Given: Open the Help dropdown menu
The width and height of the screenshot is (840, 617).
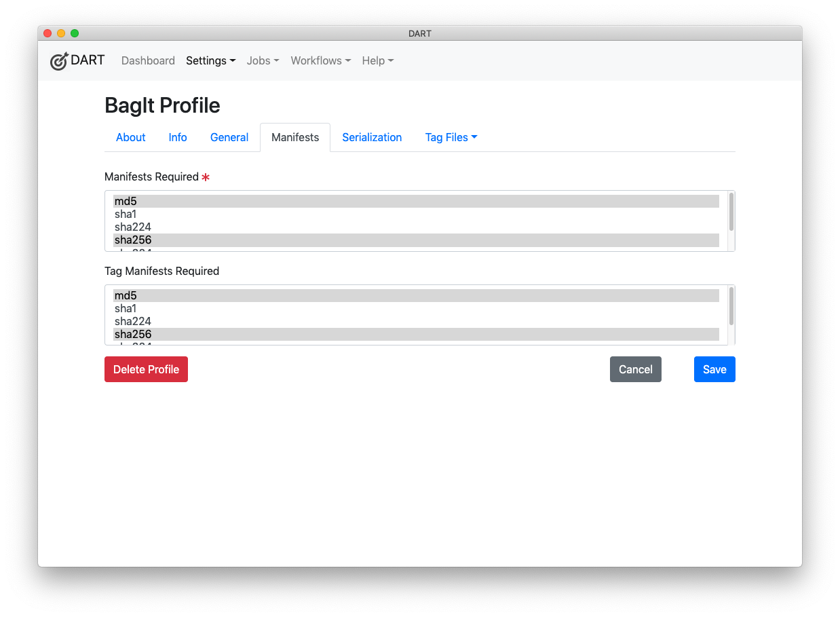Looking at the screenshot, I should click(377, 60).
